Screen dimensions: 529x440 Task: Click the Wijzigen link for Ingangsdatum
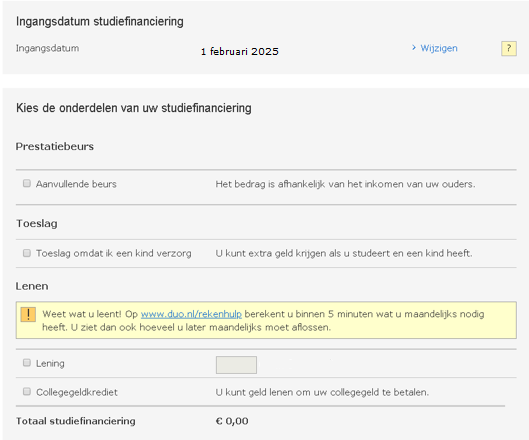[439, 48]
